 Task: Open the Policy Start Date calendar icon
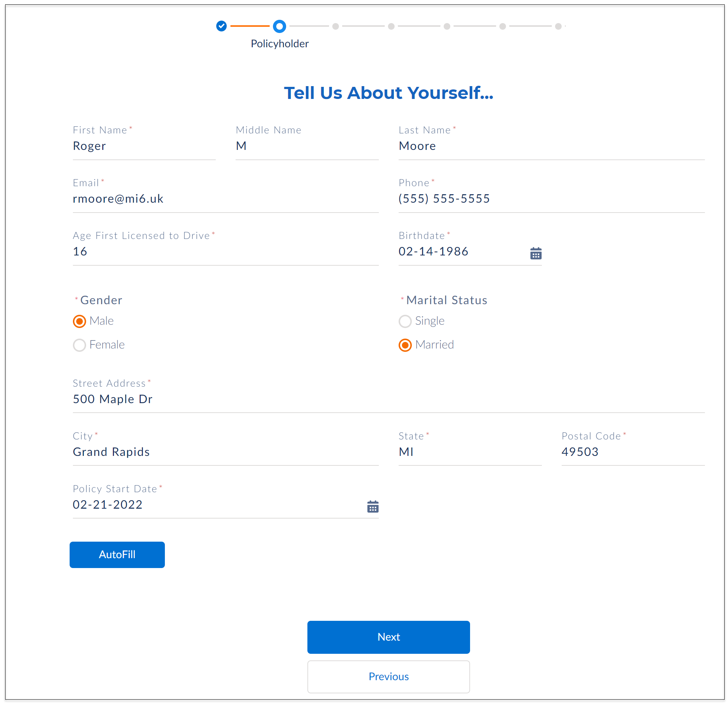click(x=373, y=506)
